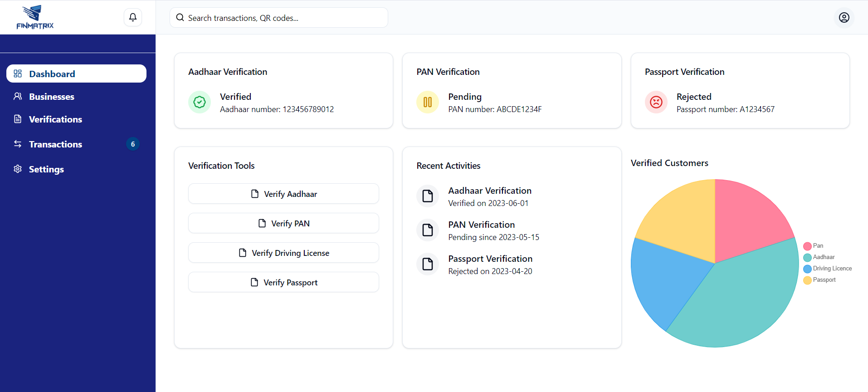Viewport: 868px width, 392px height.
Task: Click the Aadhaar Verification activity document icon
Action: click(428, 196)
